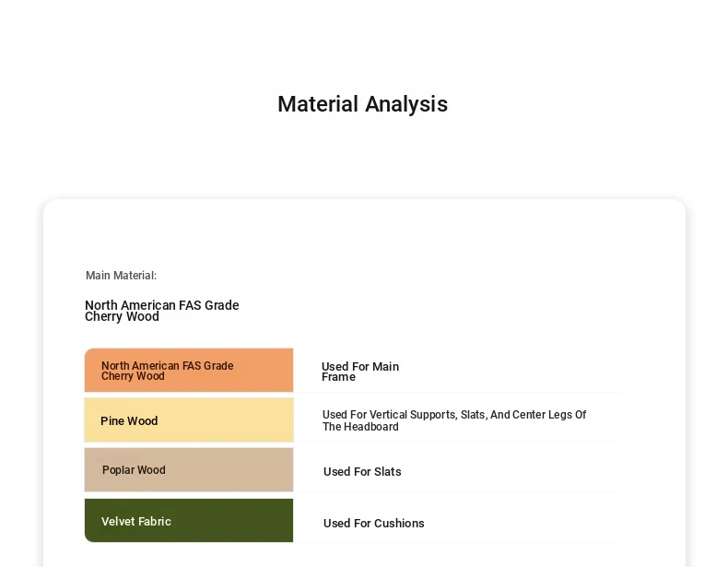Click the Velvet Fabric label text

coord(136,522)
